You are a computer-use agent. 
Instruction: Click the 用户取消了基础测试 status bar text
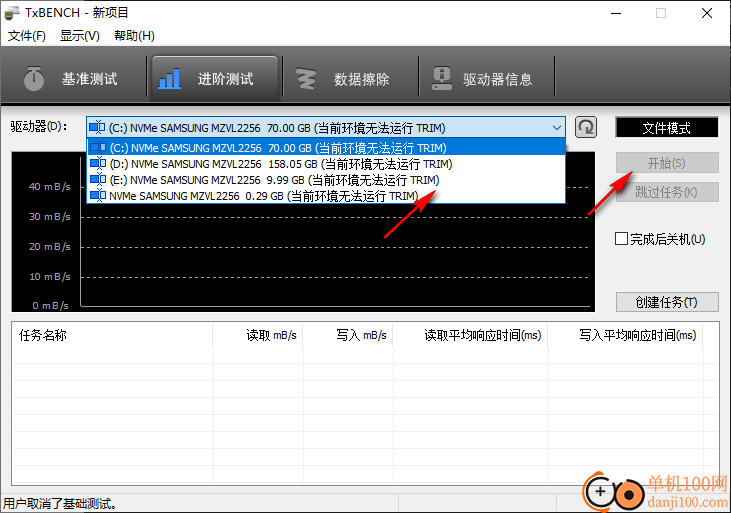(60, 504)
